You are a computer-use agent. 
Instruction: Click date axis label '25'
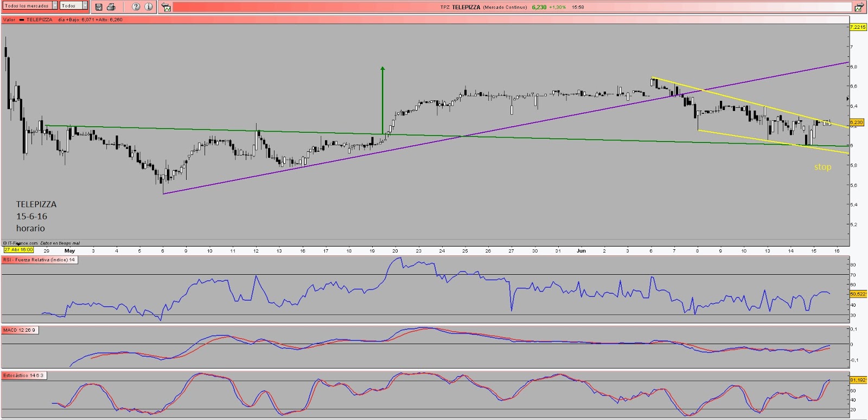[465, 251]
